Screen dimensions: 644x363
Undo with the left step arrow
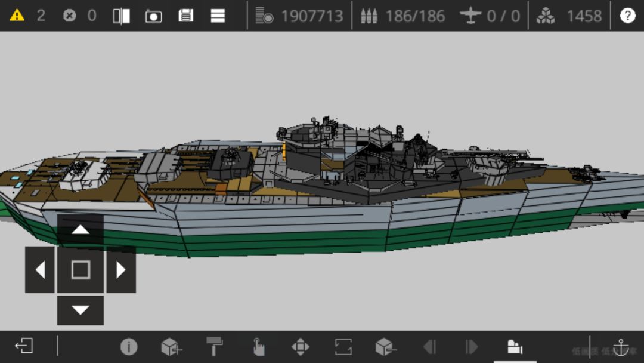click(429, 347)
